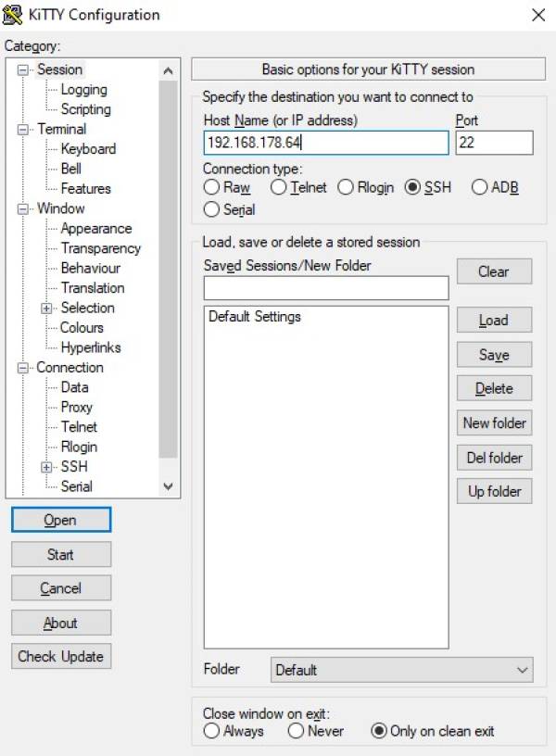Open the Data category
Screen dimensions: 556x756
click(x=75, y=387)
